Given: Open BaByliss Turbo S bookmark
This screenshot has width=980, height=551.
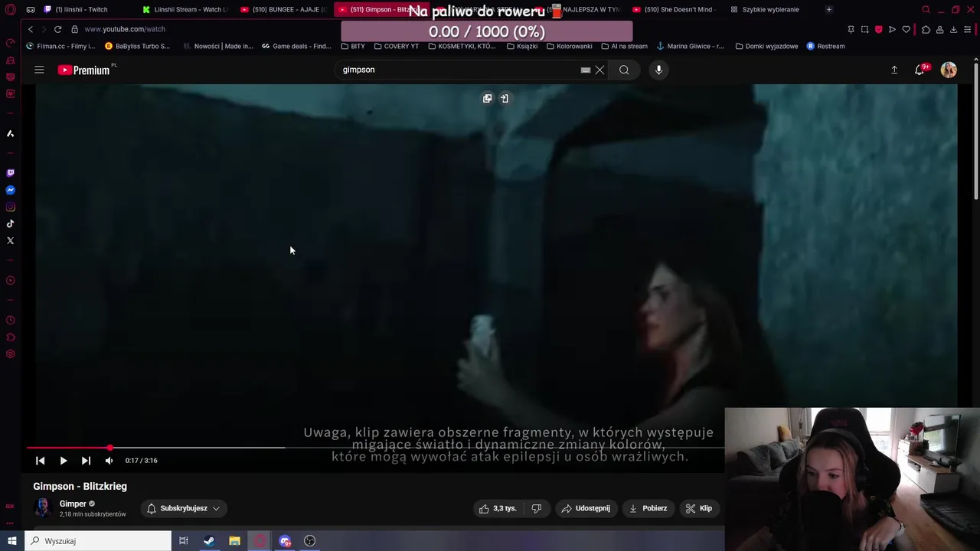Looking at the screenshot, I should [x=138, y=46].
